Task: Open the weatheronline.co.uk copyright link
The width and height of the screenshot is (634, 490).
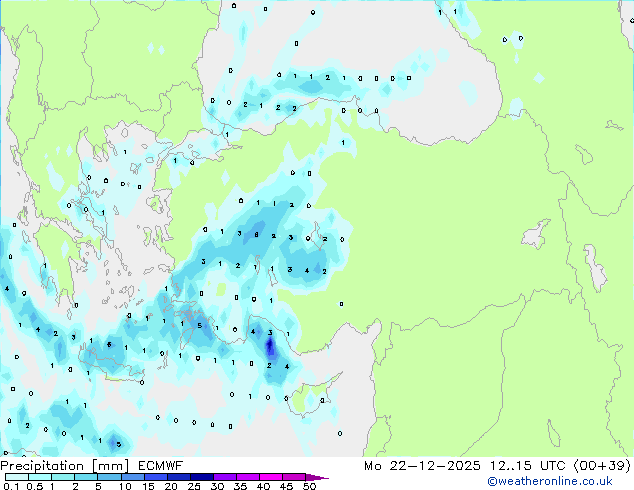Action: (550, 481)
